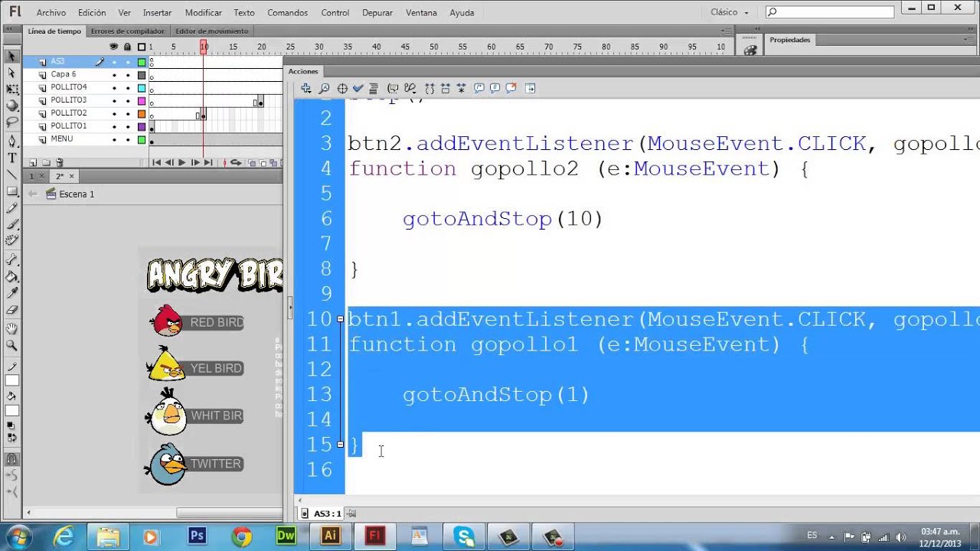Select the Eraser tool
The height and width of the screenshot is (551, 980).
[11, 311]
